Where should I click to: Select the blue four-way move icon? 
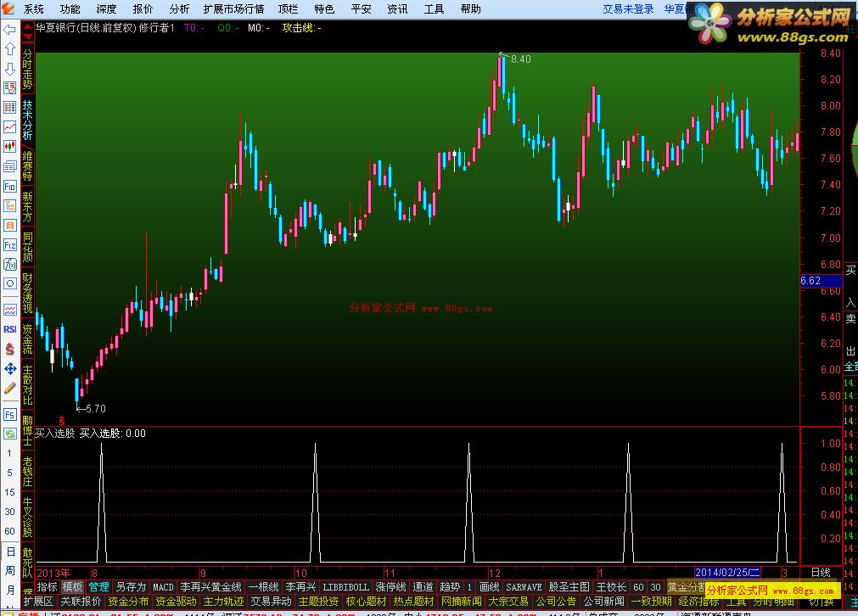click(x=9, y=369)
